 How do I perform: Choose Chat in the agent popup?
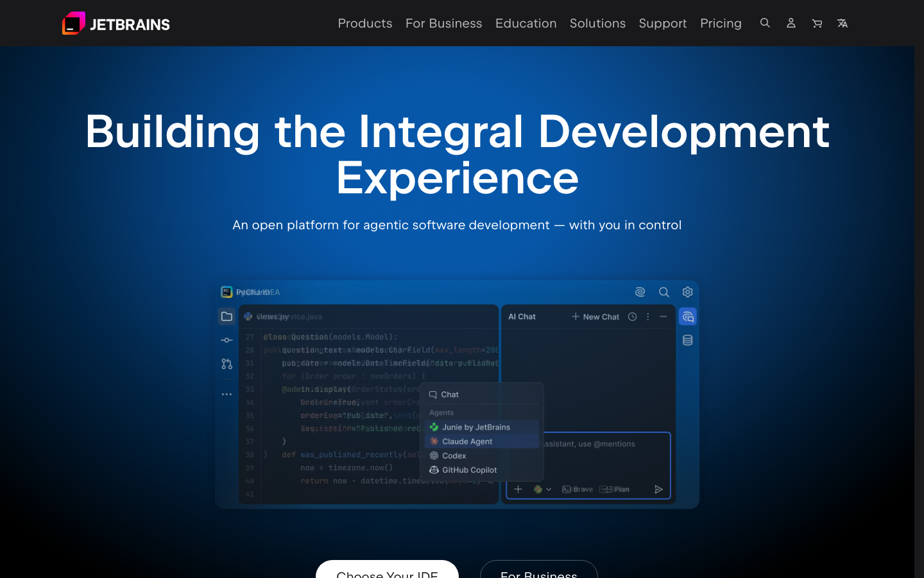click(481, 394)
